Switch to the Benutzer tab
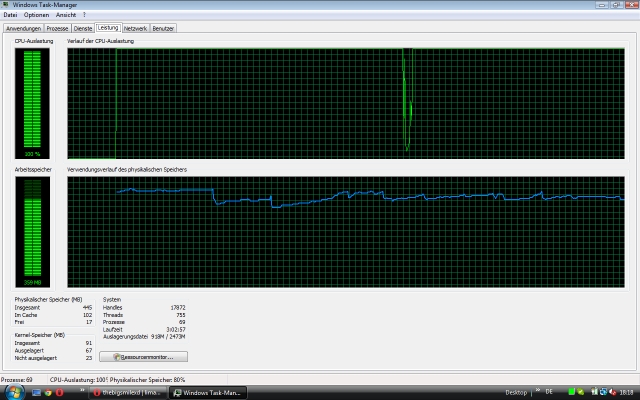 coord(163,29)
